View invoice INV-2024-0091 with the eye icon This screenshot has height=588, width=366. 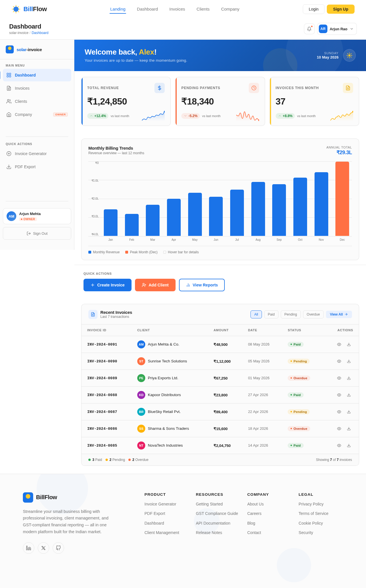[x=339, y=344]
